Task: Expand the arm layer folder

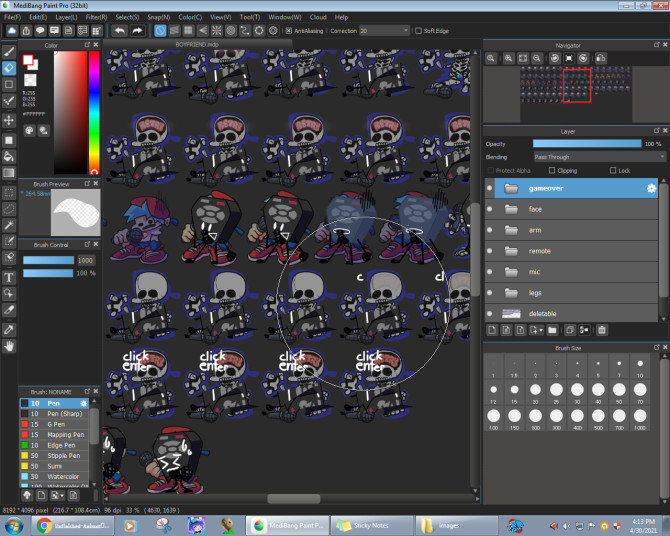Action: [x=511, y=230]
